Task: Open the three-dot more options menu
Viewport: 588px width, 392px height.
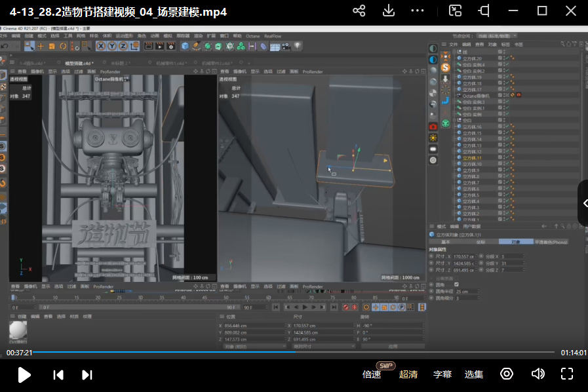Action: click(418, 10)
